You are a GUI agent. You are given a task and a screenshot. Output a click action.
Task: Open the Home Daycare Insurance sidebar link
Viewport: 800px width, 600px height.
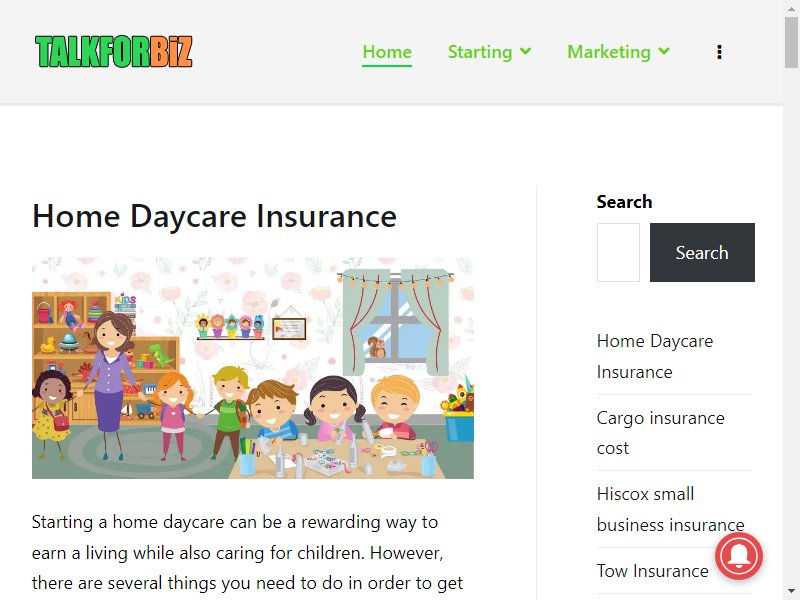coord(655,356)
